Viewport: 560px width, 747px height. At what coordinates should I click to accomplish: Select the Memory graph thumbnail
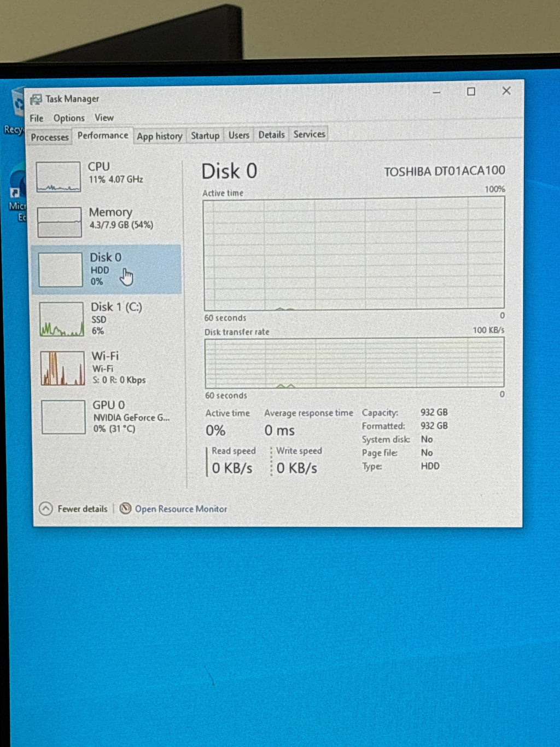pos(60,222)
